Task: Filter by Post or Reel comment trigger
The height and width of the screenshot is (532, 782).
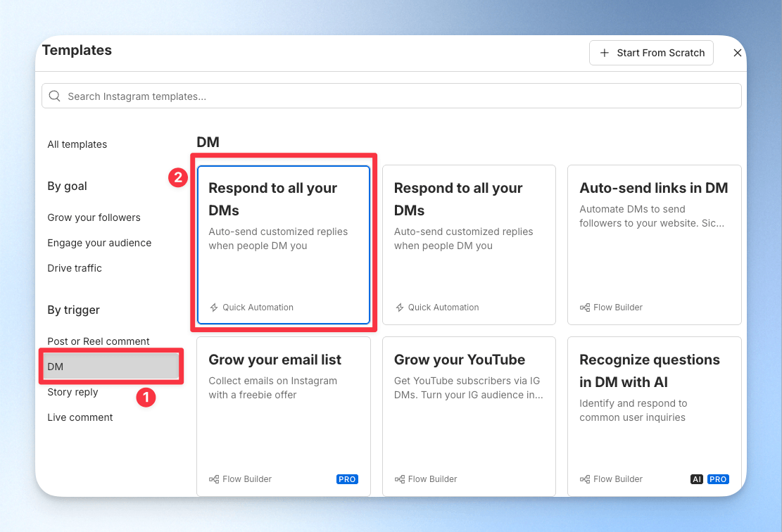Action: pyautogui.click(x=99, y=341)
